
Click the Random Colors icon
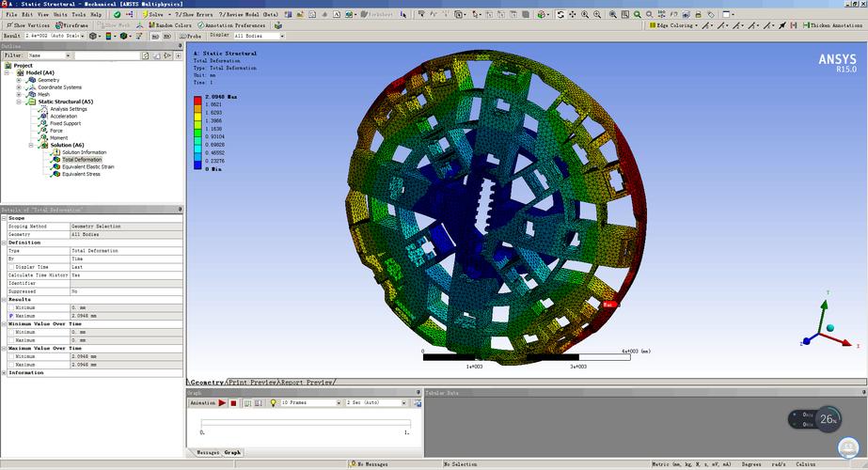pos(151,25)
